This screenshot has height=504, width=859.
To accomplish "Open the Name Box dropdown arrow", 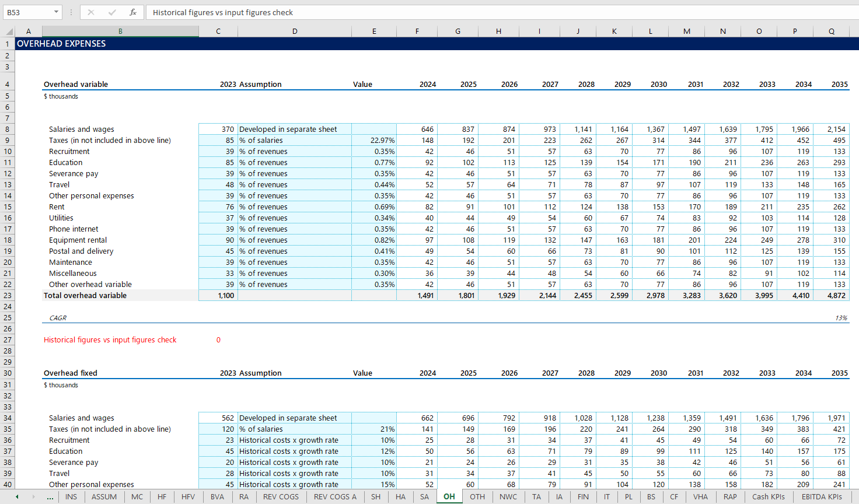I will [56, 12].
